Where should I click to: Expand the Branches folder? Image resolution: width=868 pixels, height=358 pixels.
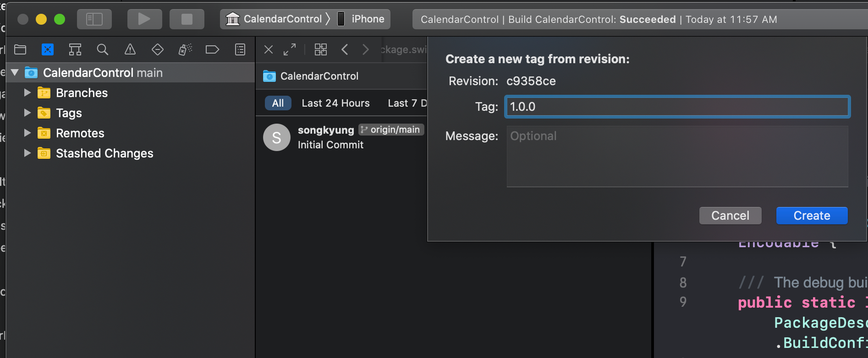27,93
